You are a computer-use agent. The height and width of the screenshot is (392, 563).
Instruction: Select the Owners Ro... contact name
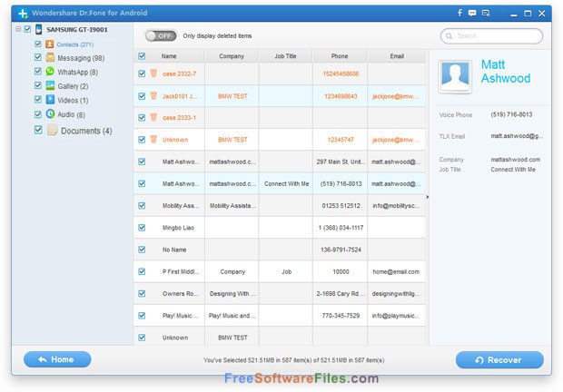pos(180,293)
